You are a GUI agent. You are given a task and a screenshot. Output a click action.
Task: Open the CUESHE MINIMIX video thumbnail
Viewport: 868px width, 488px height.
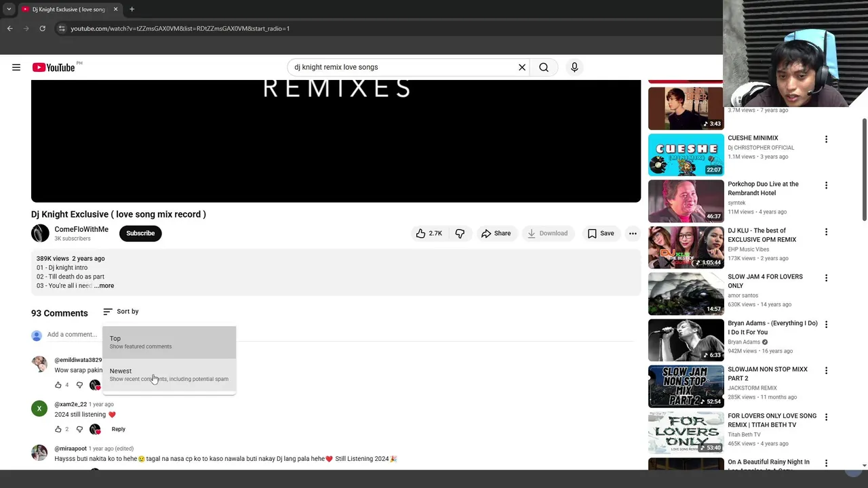coord(686,155)
